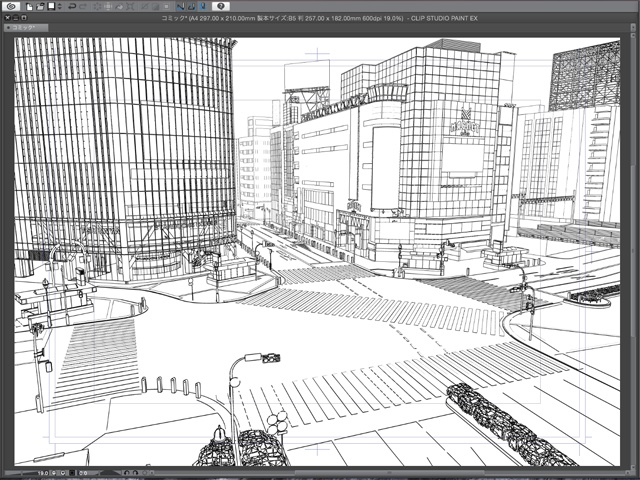Click the Deselect icon
Image resolution: width=640 pixels, height=480 pixels.
coord(144,6)
